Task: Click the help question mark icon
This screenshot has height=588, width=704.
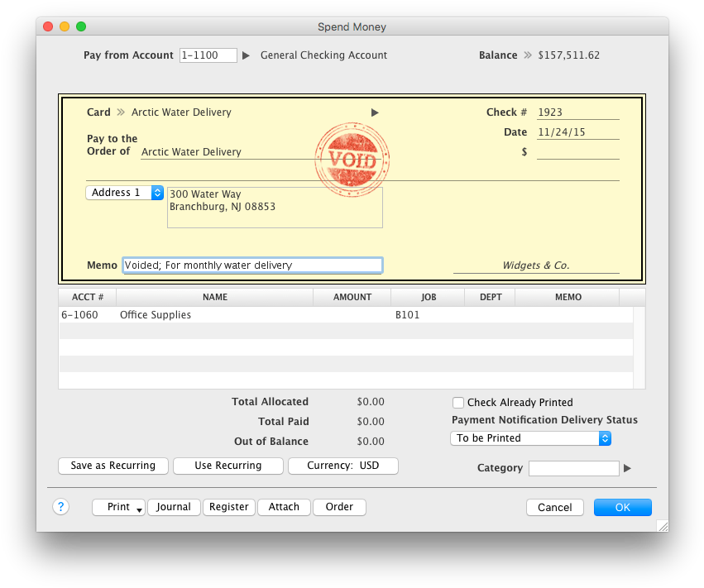Action: point(60,507)
